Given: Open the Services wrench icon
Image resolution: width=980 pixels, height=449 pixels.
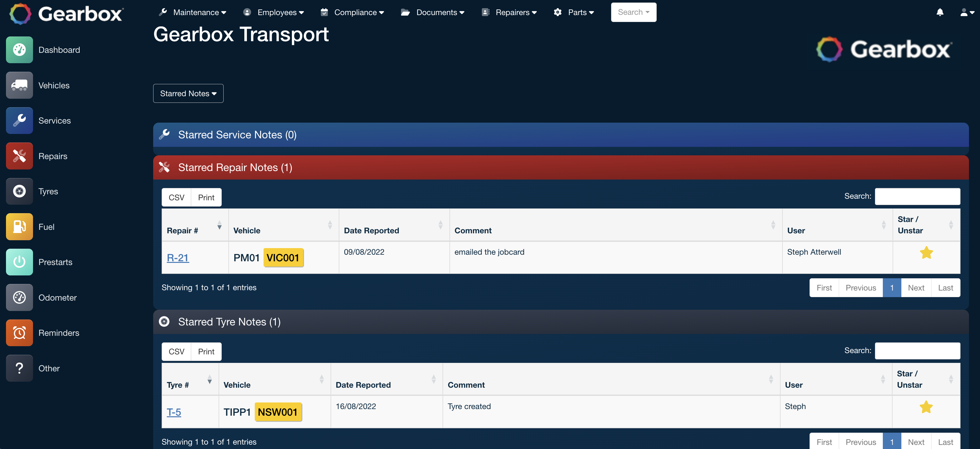Looking at the screenshot, I should click(19, 120).
